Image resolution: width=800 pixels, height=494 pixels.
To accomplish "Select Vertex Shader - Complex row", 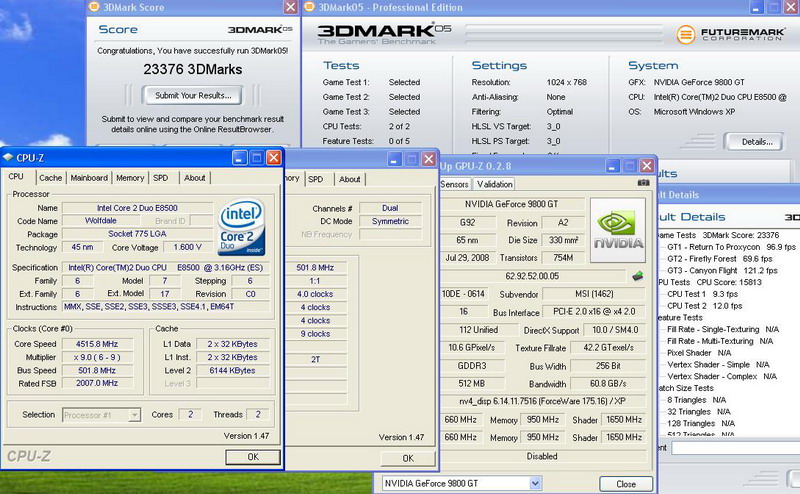I will 722,376.
